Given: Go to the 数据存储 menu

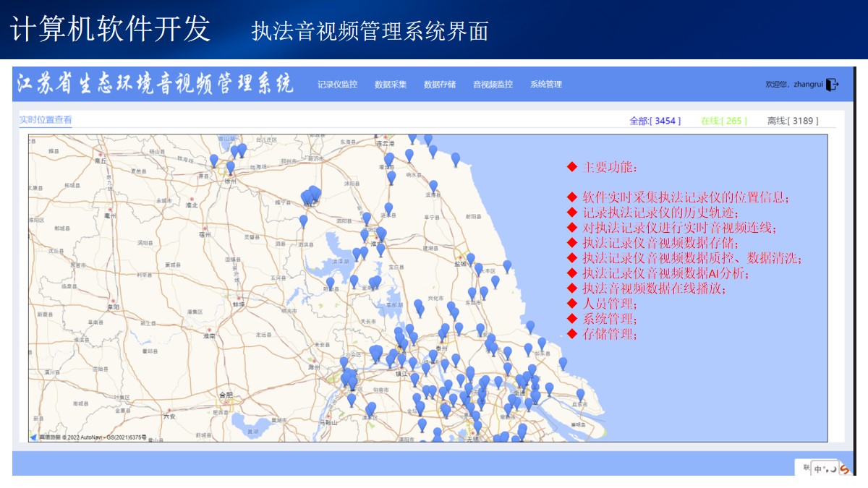Looking at the screenshot, I should click(x=440, y=85).
